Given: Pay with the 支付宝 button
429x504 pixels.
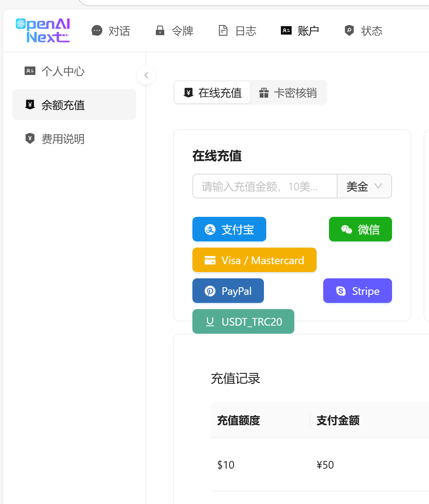Looking at the screenshot, I should pyautogui.click(x=229, y=230).
